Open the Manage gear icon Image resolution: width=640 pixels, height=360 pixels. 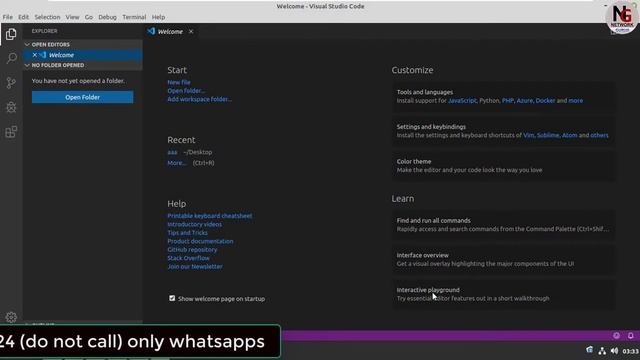[11, 317]
